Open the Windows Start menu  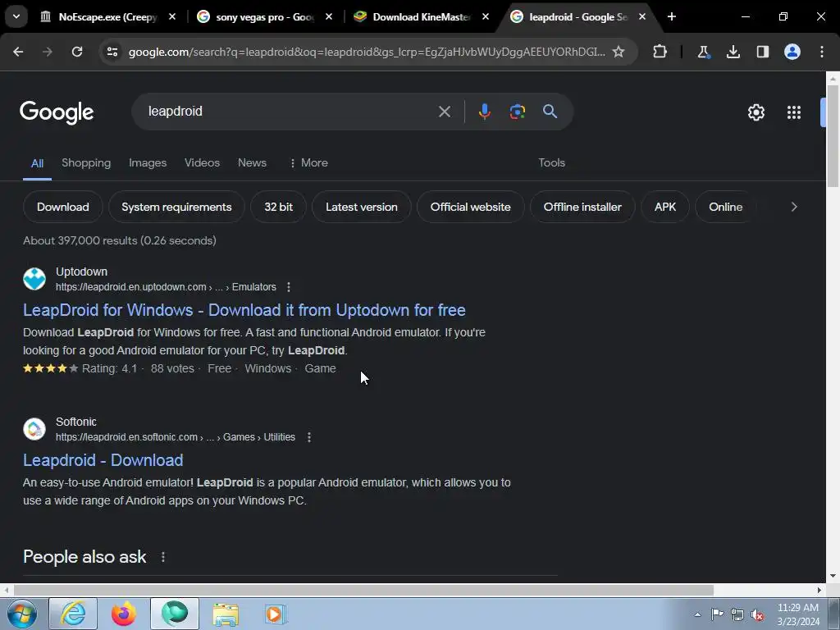point(21,614)
